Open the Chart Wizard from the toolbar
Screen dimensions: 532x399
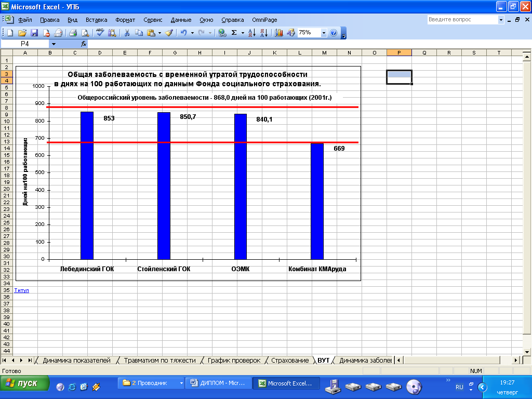(x=278, y=33)
